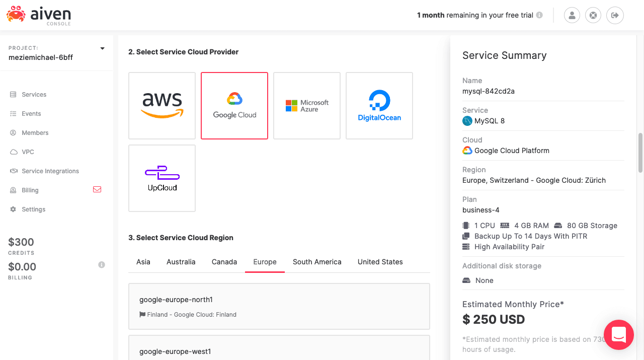Click the page vertical scrollbar
The width and height of the screenshot is (644, 360).
640,154
